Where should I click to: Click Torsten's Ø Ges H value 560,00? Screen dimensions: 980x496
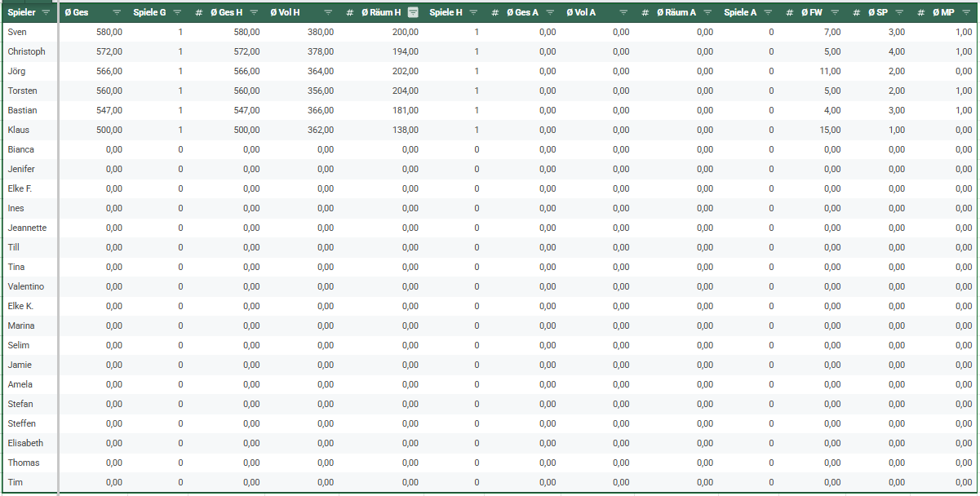[x=246, y=91]
